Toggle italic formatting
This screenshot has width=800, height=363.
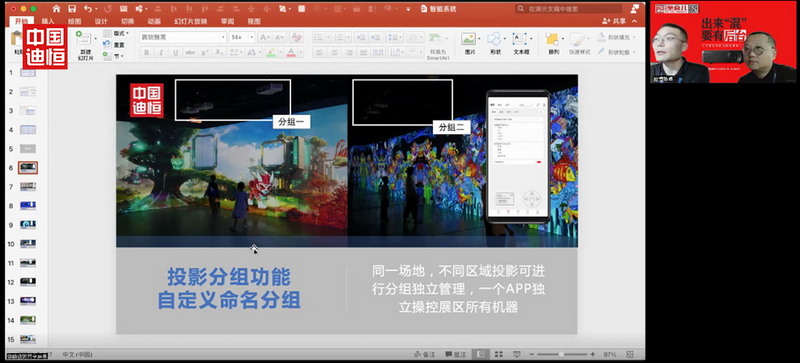click(x=161, y=53)
